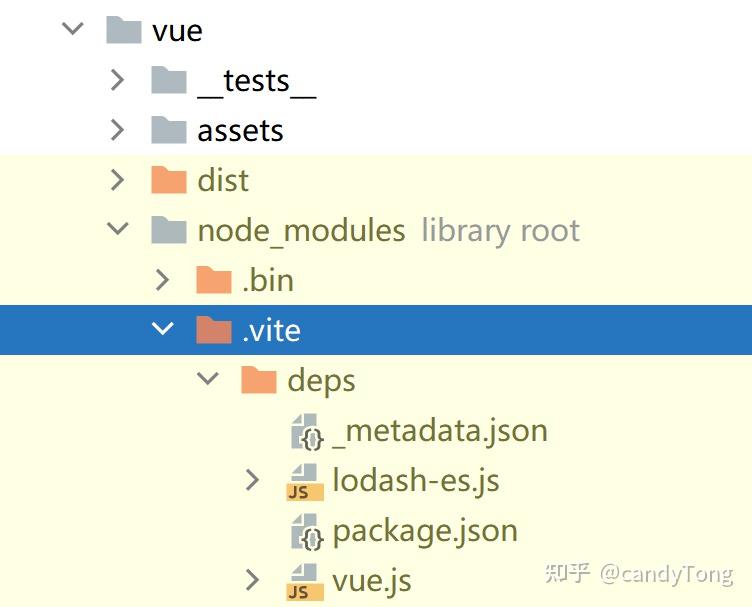Click the orange dist folder icon
The width and height of the screenshot is (752, 607).
(x=169, y=180)
